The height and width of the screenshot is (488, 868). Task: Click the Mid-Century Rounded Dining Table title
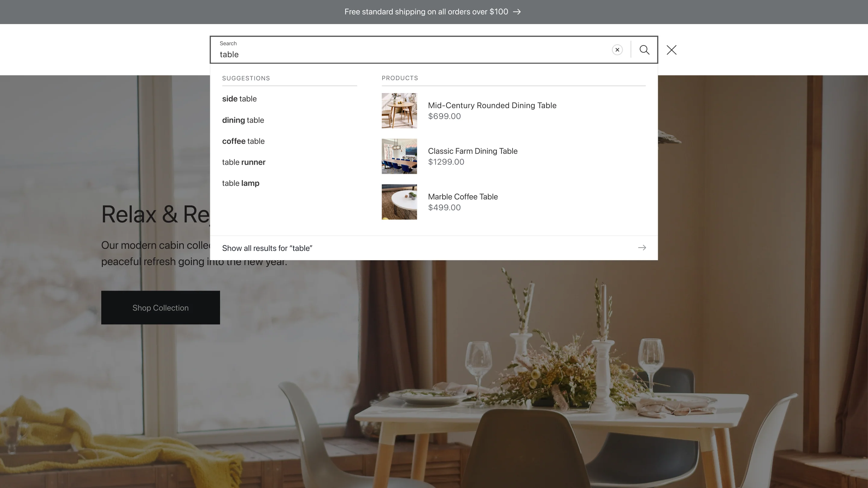(x=492, y=105)
